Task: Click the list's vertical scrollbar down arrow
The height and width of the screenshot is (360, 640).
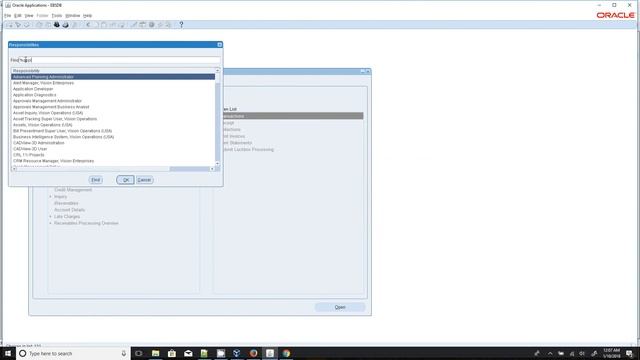Action: 218,164
